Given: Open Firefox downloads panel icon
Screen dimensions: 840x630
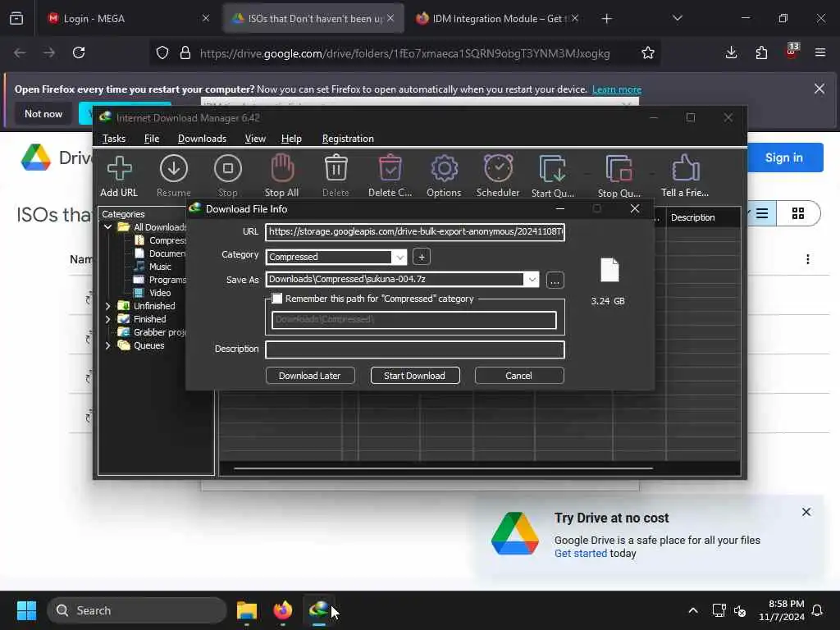Looking at the screenshot, I should (x=731, y=52).
